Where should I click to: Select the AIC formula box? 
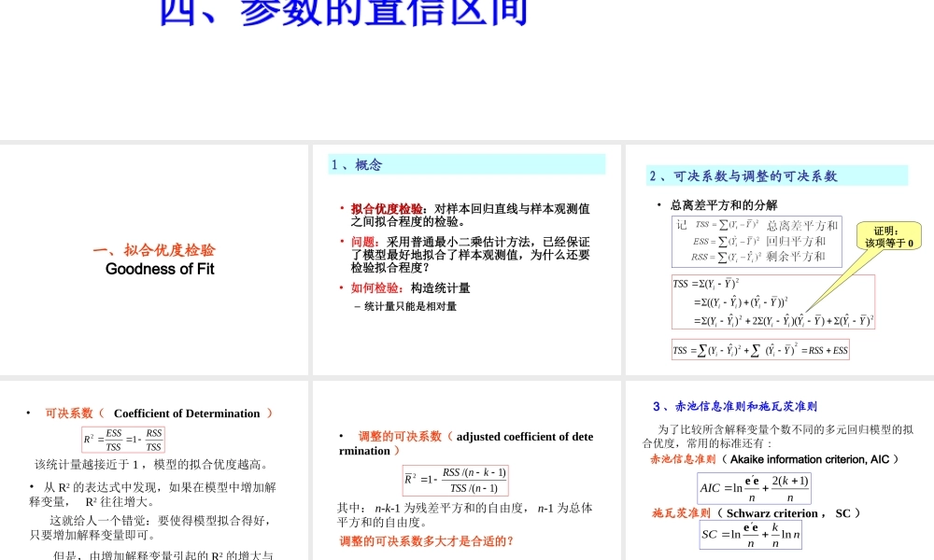pos(752,487)
